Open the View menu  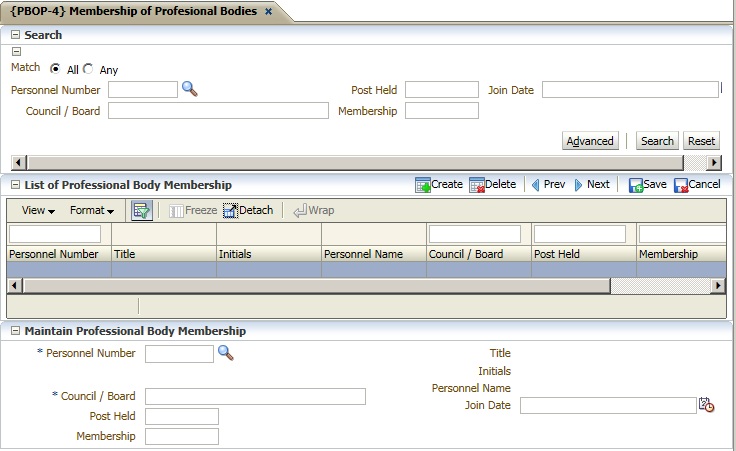[38, 211]
